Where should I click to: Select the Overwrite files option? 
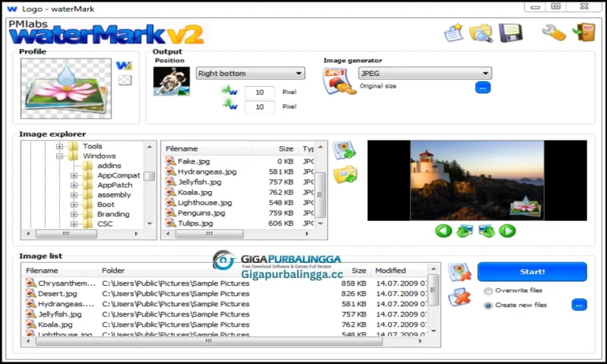click(488, 291)
